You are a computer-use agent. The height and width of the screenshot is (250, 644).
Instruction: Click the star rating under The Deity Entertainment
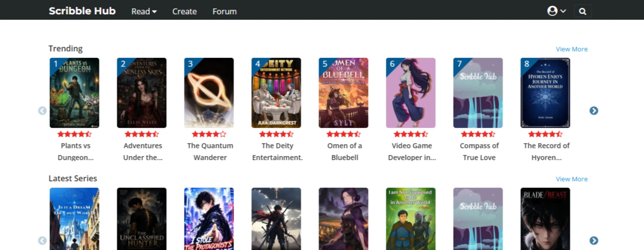[276, 134]
